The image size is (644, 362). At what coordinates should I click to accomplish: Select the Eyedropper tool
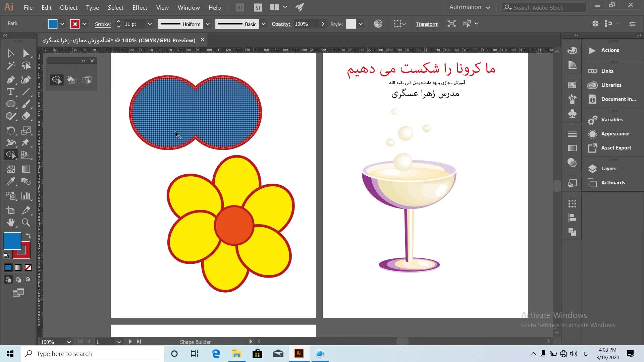[10, 181]
